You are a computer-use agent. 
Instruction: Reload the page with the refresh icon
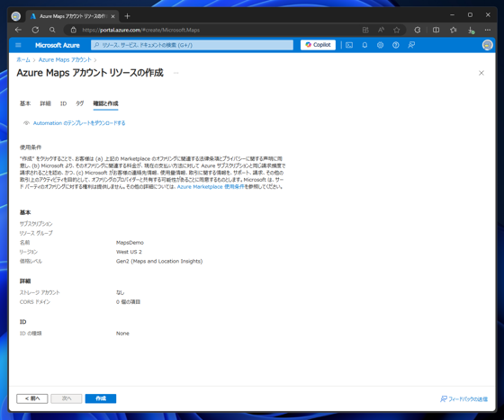coord(35,30)
